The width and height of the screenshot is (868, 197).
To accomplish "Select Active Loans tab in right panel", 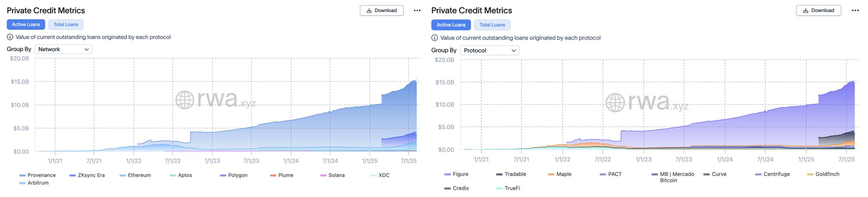I will [x=451, y=25].
